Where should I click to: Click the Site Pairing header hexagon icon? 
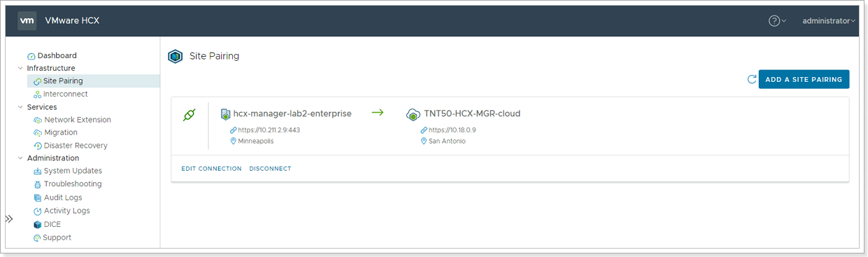(x=176, y=56)
